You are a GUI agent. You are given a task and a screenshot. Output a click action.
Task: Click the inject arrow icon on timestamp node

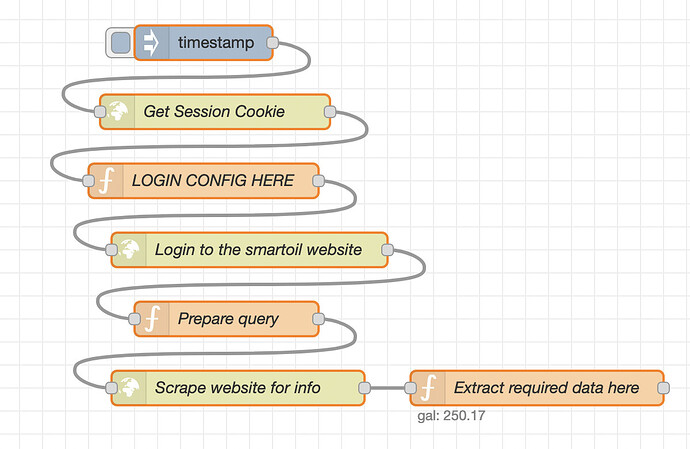(153, 43)
